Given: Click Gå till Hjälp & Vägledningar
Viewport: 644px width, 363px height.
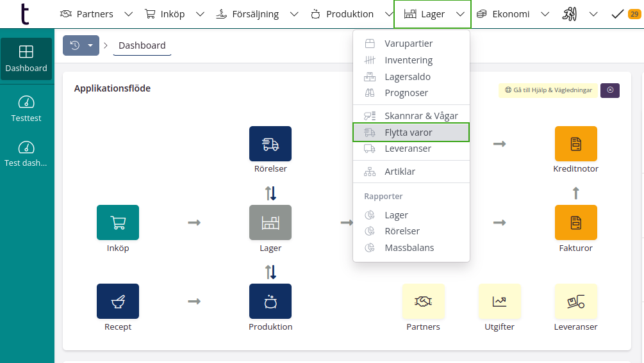Looking at the screenshot, I should (548, 90).
